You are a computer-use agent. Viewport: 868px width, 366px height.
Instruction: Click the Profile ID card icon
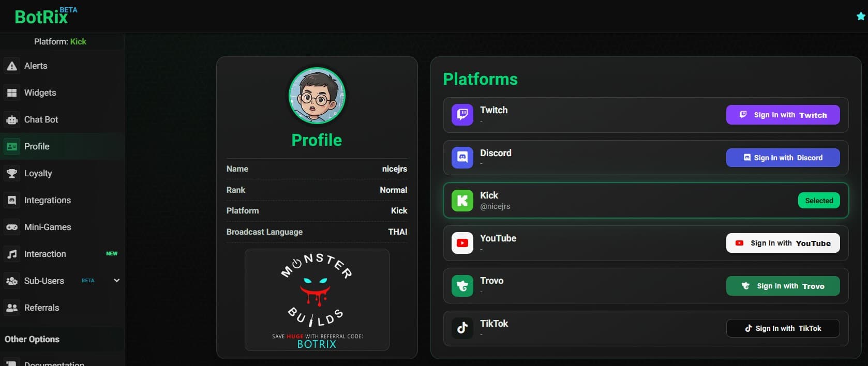[12, 147]
